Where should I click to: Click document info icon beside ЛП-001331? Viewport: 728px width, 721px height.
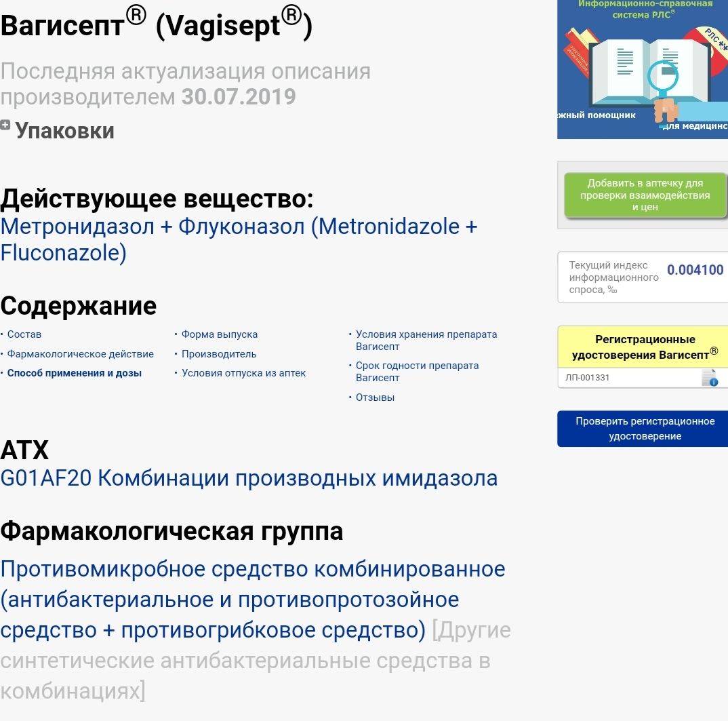710,378
